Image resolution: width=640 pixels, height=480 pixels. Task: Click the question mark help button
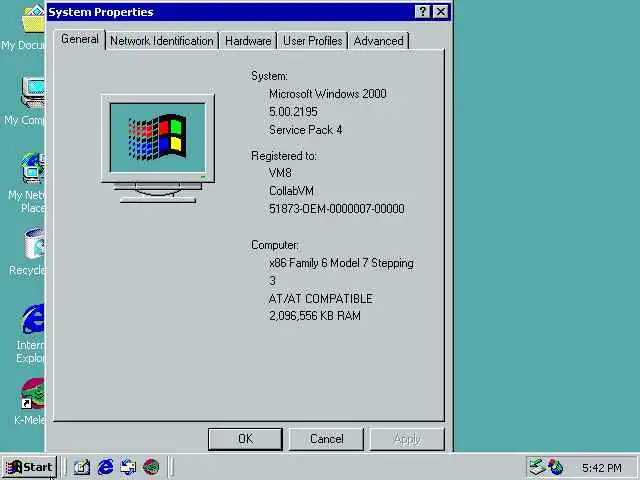pyautogui.click(x=422, y=11)
